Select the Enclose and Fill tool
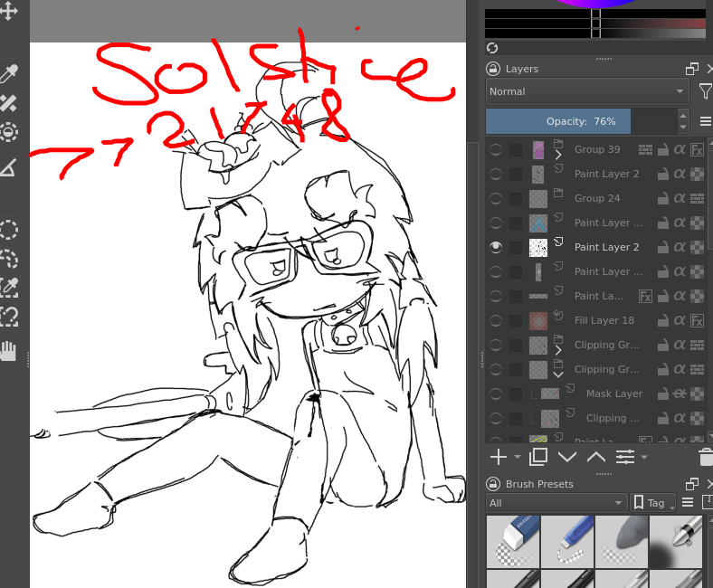713x588 pixels. click(x=8, y=132)
